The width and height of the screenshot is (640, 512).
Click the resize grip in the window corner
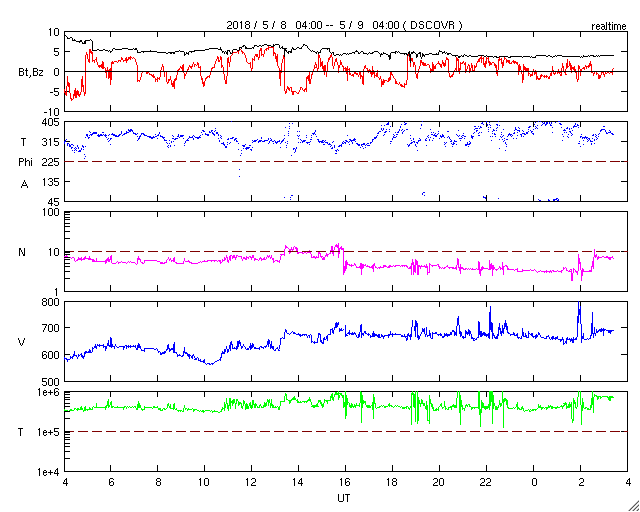pos(634,506)
